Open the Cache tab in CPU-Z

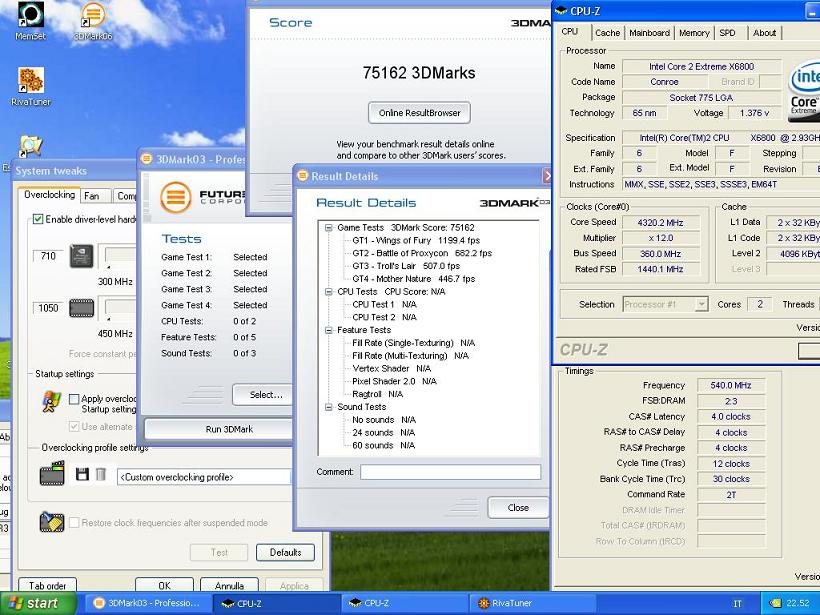pyautogui.click(x=607, y=33)
